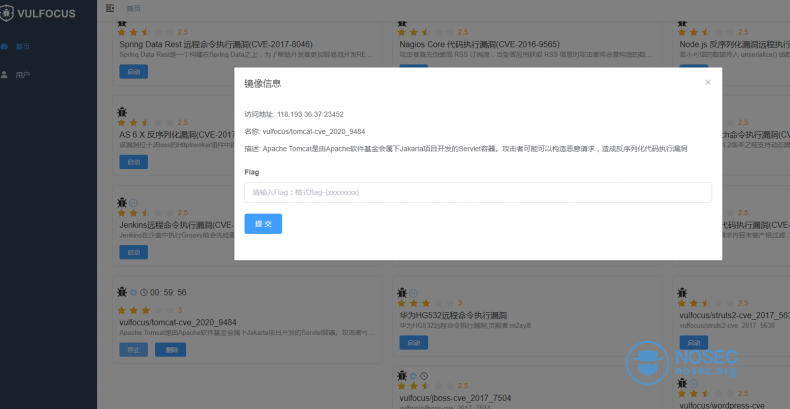Click the clock icon beside 00: 59: 56
Viewport: 790px width, 409px height.
[x=144, y=292]
